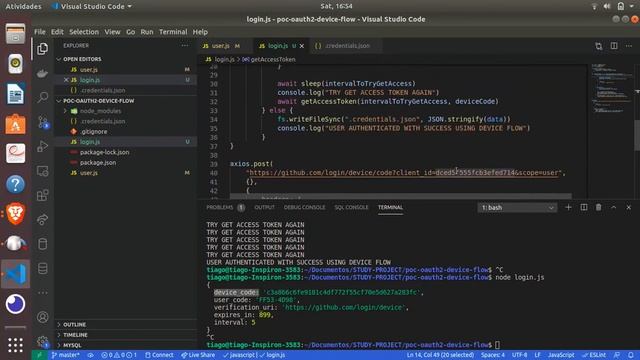Open package-lock.json in the file tree
This screenshot has height=360, width=640.
(104, 152)
